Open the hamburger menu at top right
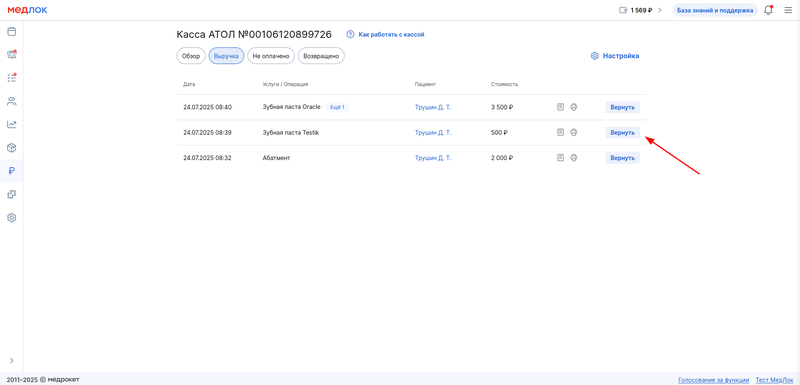Viewport: 800px width, 385px height. coord(788,10)
